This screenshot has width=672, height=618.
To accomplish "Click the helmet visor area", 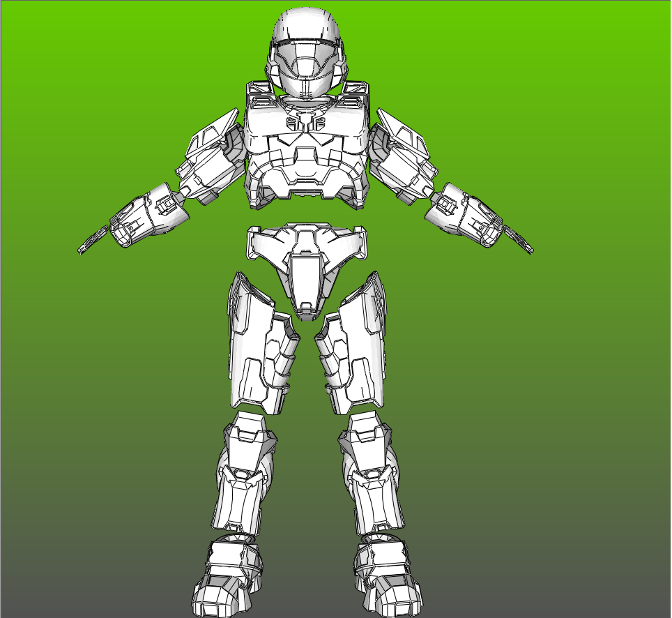I will pos(306,60).
